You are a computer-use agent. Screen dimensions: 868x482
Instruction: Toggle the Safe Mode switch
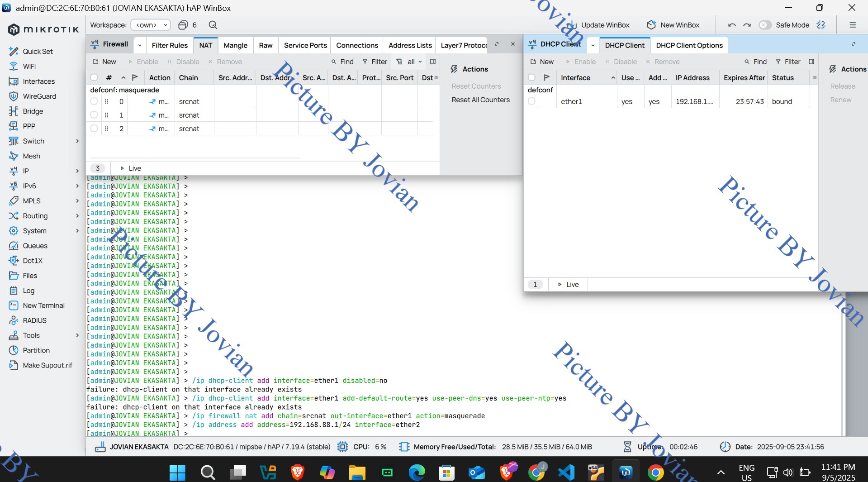[765, 25]
